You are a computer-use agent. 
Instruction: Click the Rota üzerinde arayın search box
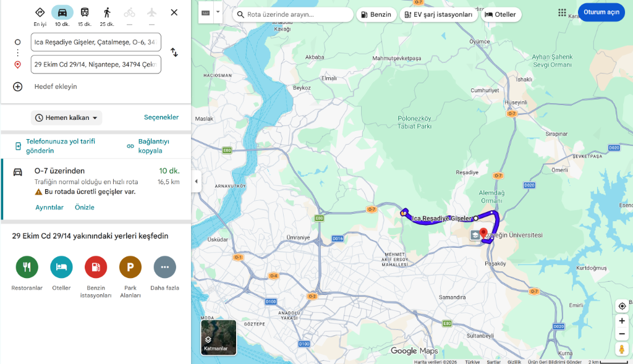point(293,15)
